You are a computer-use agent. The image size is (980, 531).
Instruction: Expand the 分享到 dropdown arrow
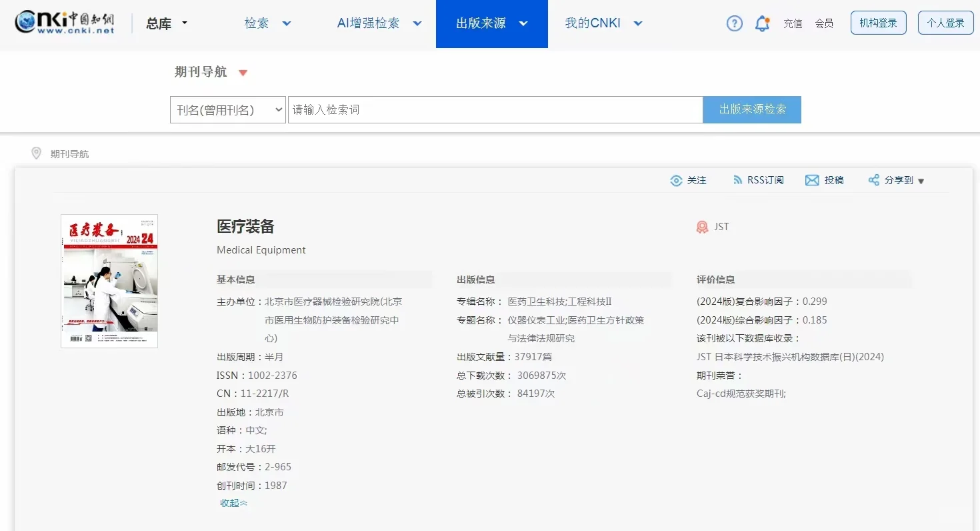[x=921, y=181]
